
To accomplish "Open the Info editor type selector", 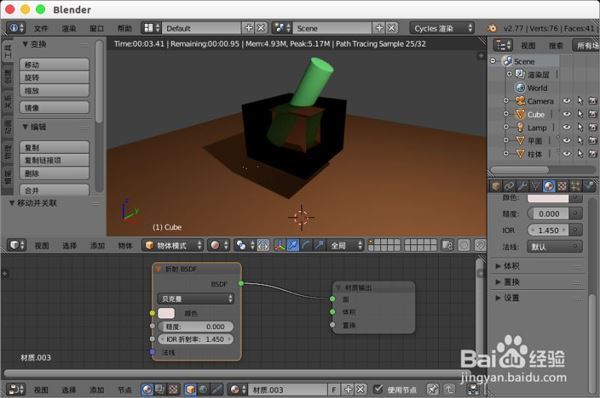I will point(16,28).
